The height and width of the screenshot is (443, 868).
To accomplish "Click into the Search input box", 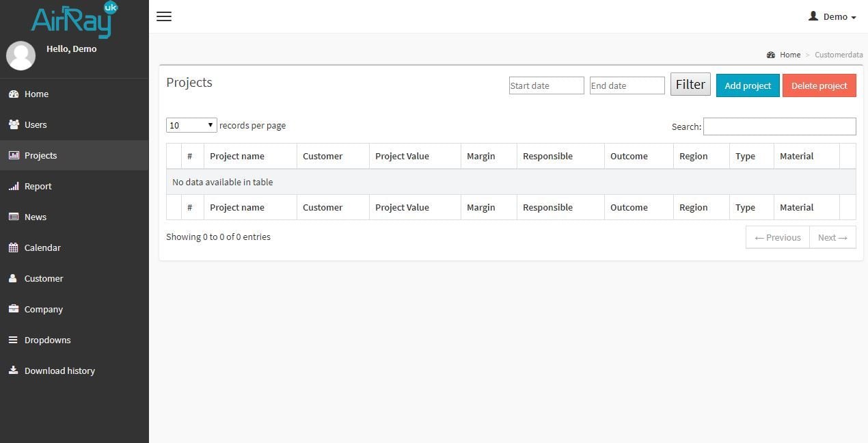I will coord(779,126).
